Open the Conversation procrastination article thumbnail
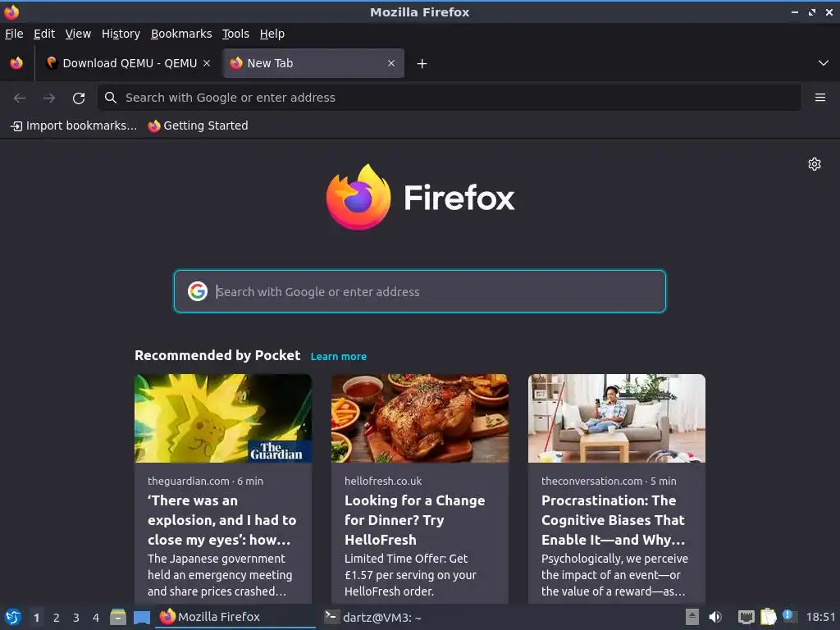Screen dimensions: 840x630 coord(617,418)
